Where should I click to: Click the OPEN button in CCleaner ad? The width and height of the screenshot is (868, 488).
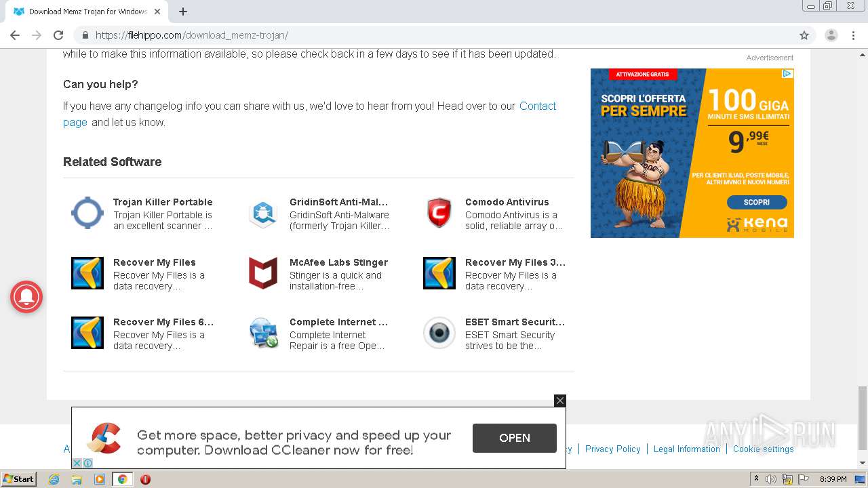[x=515, y=438]
